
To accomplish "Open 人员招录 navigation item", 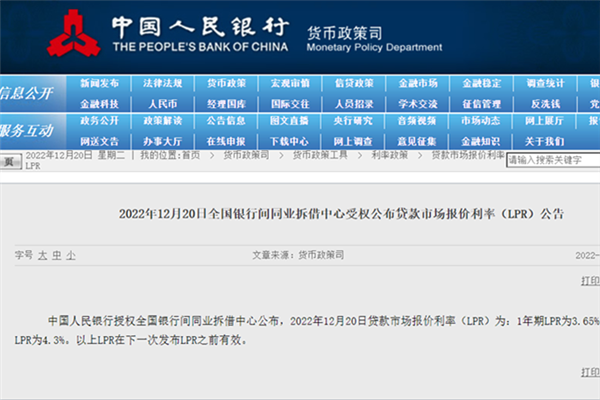I will tap(354, 104).
